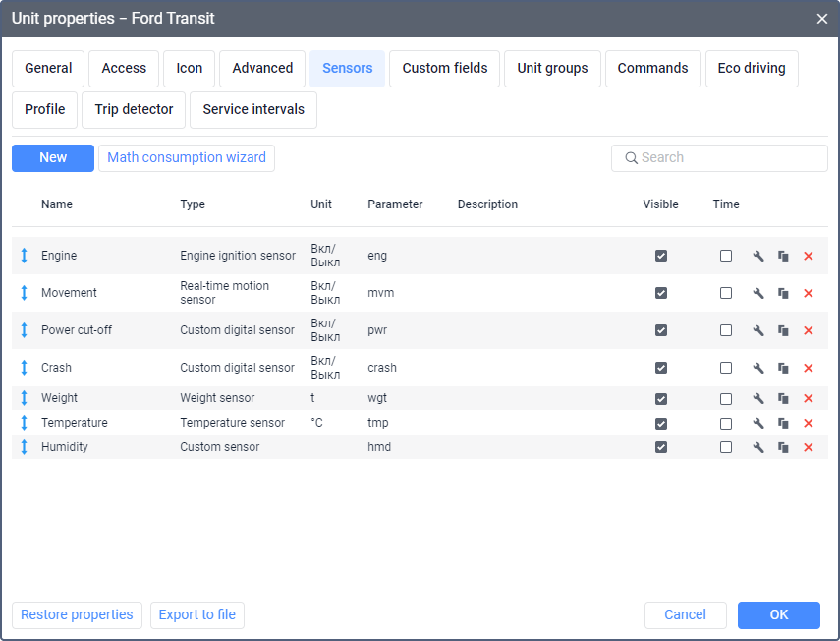Enable Time checkbox for Movement sensor
840x641 pixels.
[726, 293]
